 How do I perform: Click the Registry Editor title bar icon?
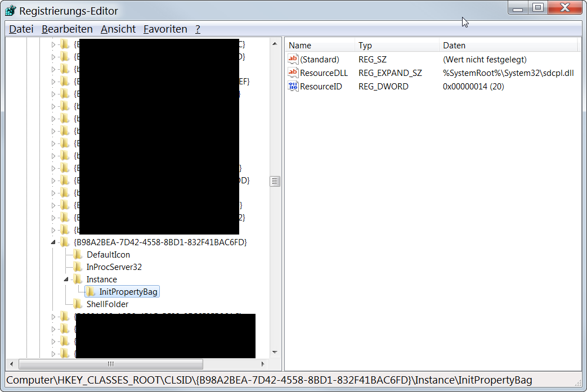(x=11, y=11)
